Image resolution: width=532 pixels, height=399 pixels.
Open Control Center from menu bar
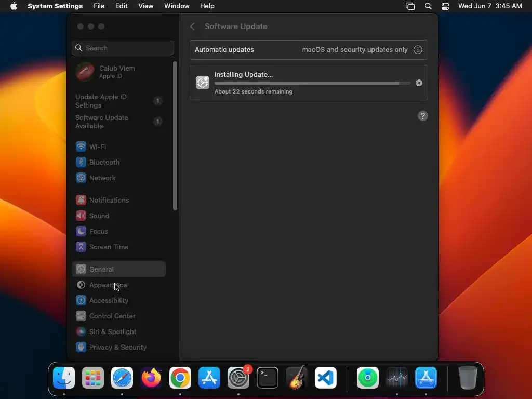coord(445,6)
